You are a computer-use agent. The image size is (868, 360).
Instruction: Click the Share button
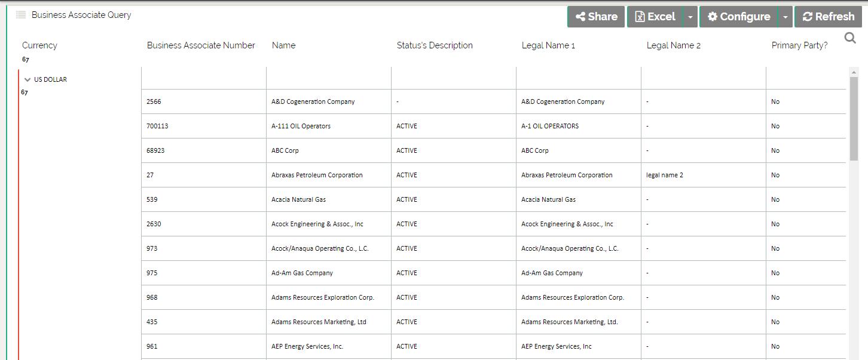pos(596,17)
